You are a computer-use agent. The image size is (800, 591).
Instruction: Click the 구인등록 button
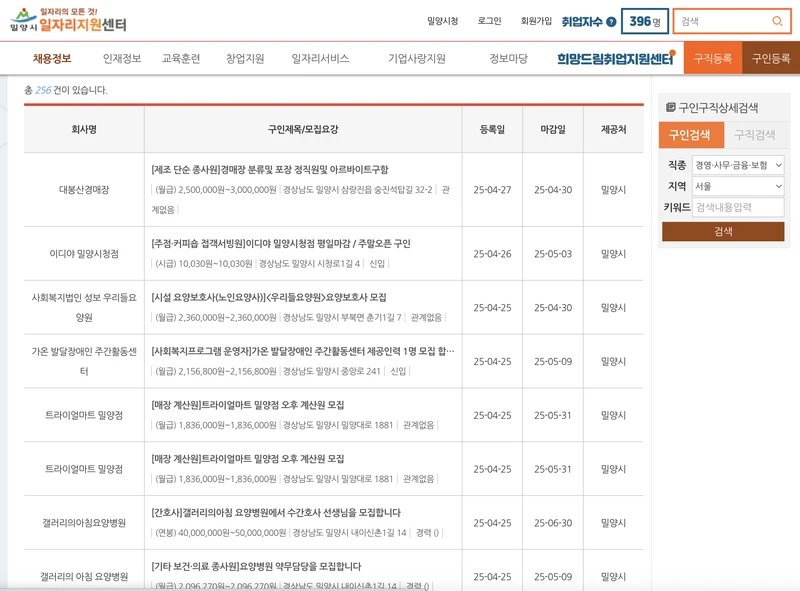tap(771, 59)
